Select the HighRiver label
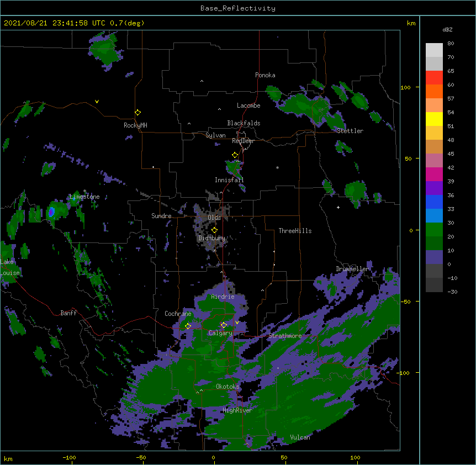The width and height of the screenshot is (476, 465). (237, 410)
